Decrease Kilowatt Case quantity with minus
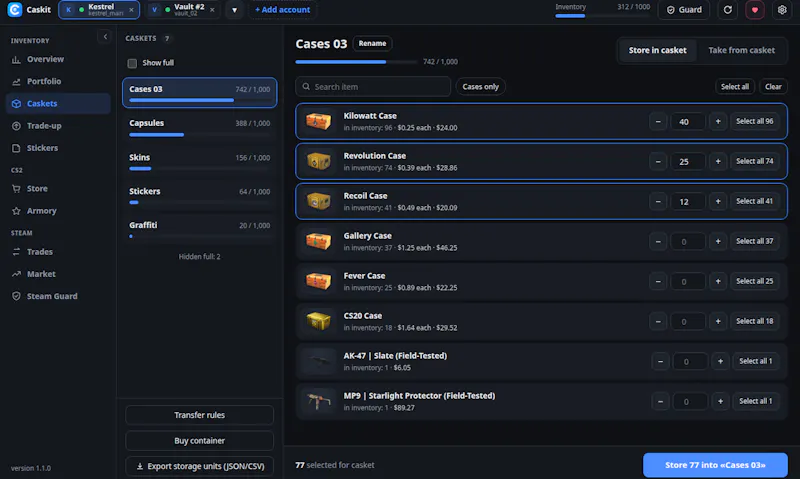Screen dimensions: 800x479 [x=658, y=121]
